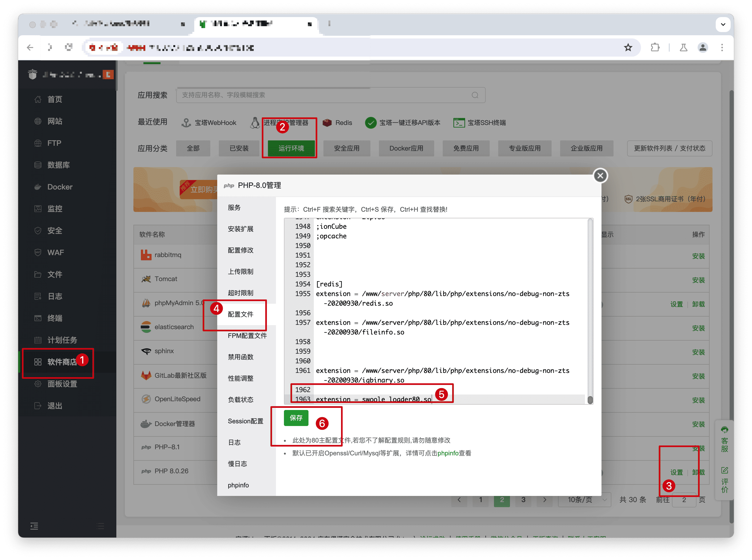Click 更新软件列表 / 支付状态 button
Image resolution: width=752 pixels, height=560 pixels.
coord(670,148)
